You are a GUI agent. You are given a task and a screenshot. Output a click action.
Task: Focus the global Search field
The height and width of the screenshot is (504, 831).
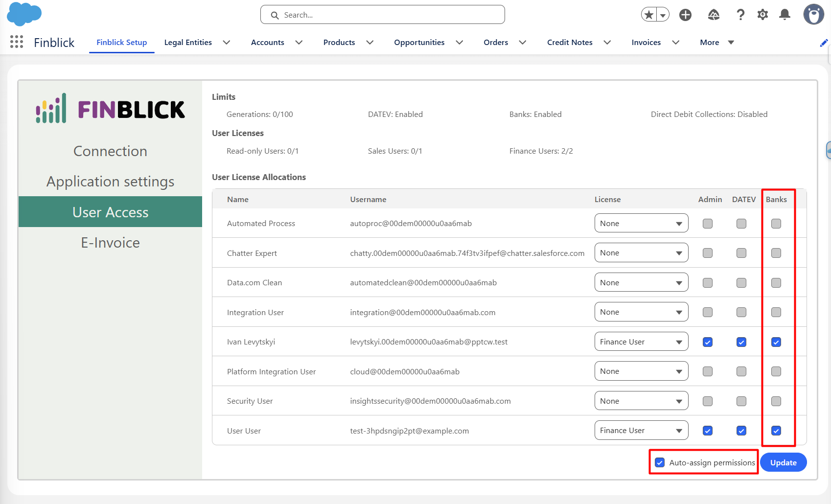pyautogui.click(x=383, y=15)
